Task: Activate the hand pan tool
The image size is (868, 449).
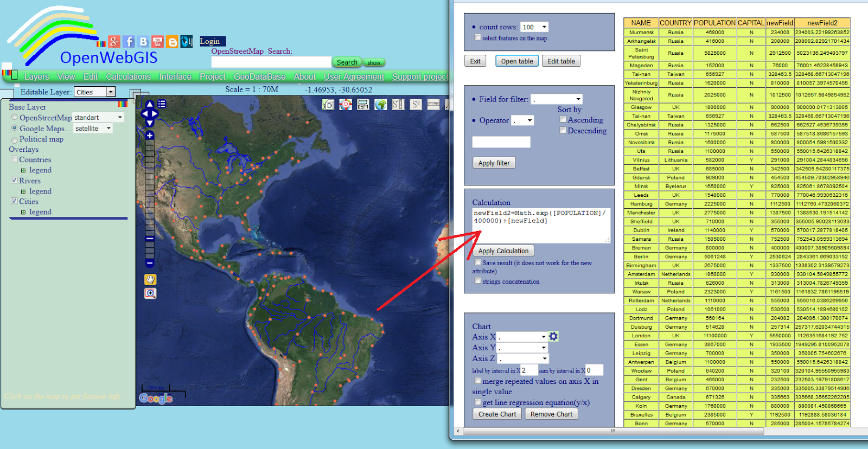Action: [x=150, y=279]
